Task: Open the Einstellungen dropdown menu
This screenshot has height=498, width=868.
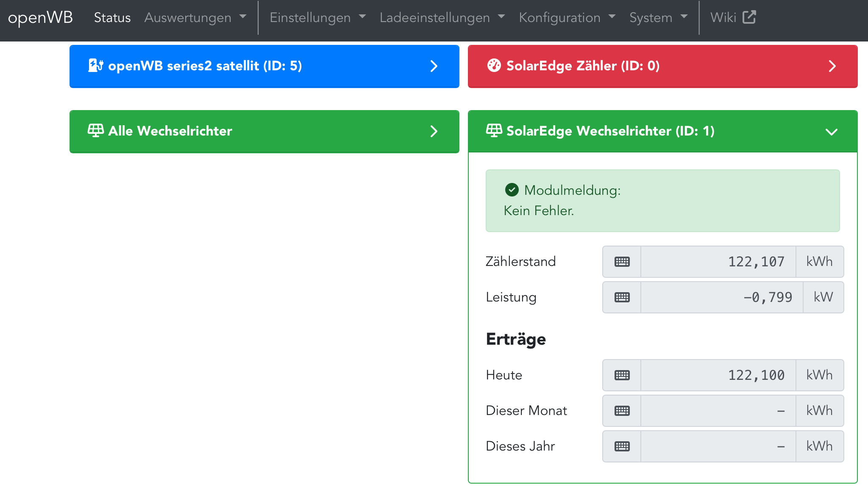Action: pos(318,17)
